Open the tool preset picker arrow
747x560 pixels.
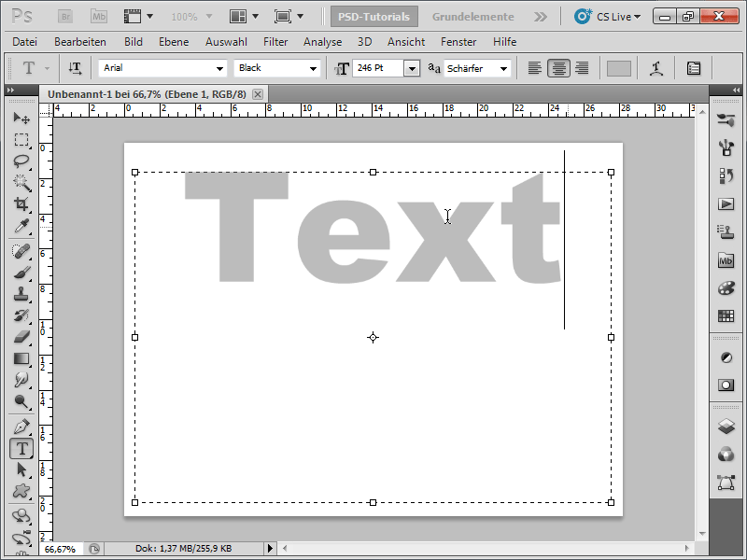click(48, 68)
